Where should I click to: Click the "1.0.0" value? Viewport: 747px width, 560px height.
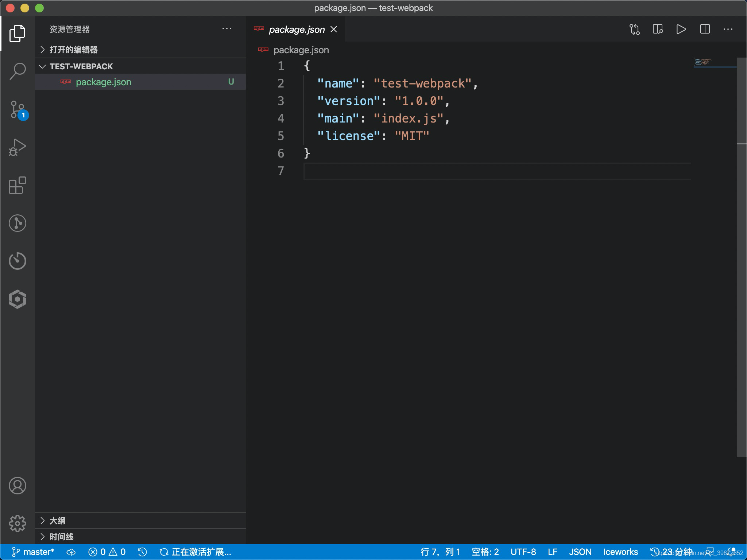(419, 101)
